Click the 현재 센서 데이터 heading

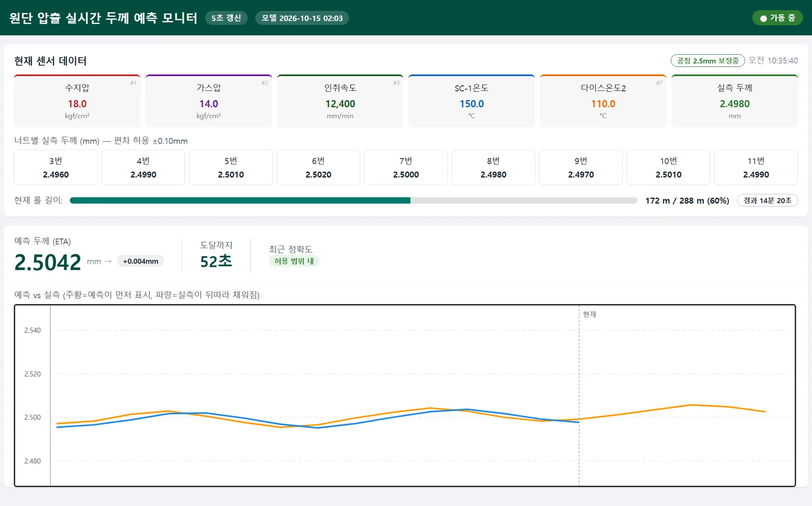50,61
